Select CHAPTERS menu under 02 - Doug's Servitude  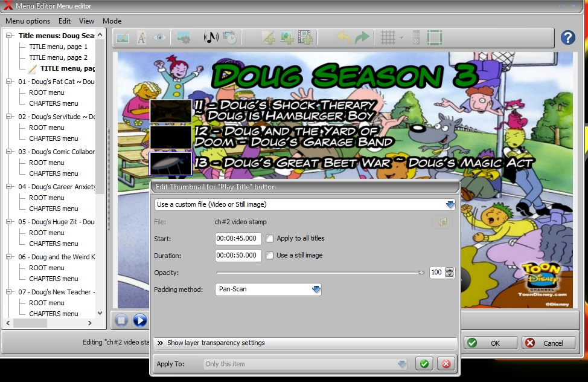point(54,138)
